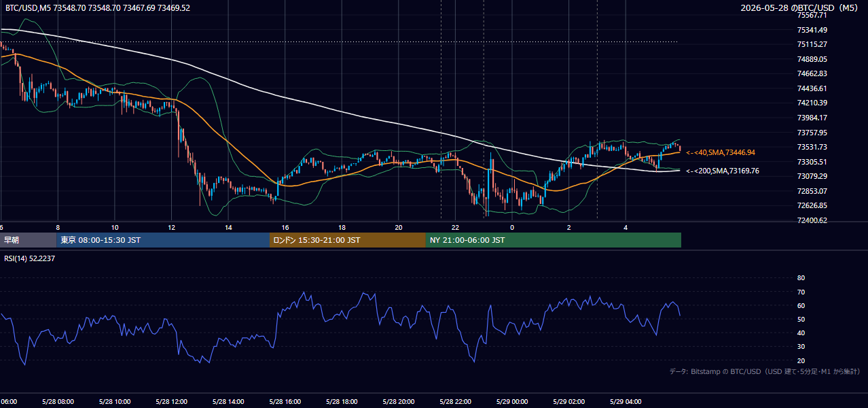Image resolution: width=868 pixels, height=408 pixels.
Task: Click the '<--<40,SMA,73446.94' orange label
Action: coord(721,152)
